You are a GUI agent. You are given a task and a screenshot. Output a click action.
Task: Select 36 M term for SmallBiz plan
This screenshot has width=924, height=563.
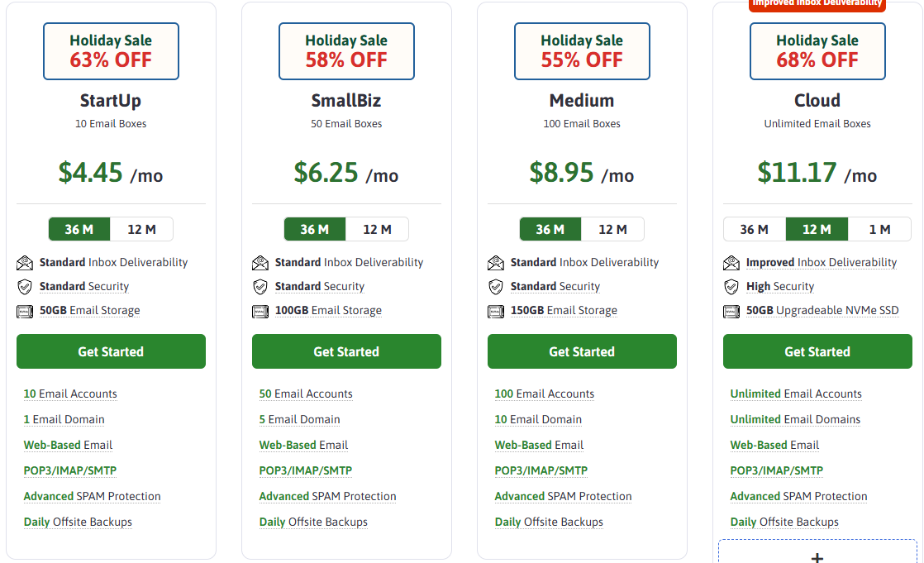(x=315, y=229)
